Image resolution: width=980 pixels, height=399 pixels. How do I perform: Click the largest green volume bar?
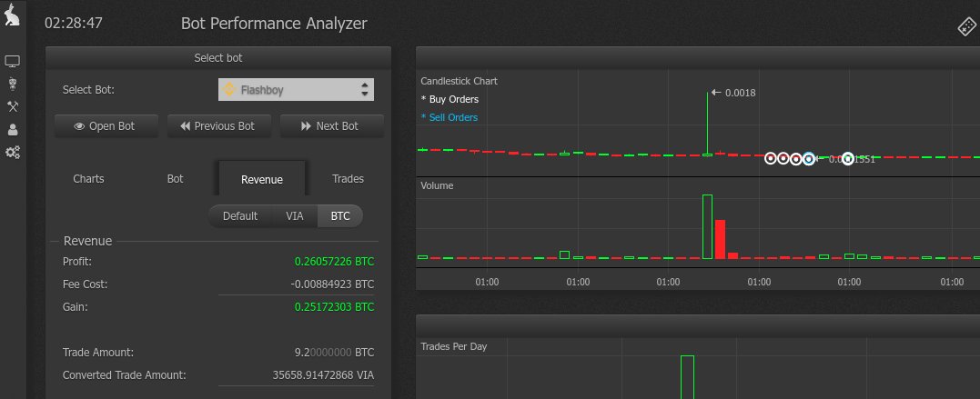pyautogui.click(x=707, y=226)
